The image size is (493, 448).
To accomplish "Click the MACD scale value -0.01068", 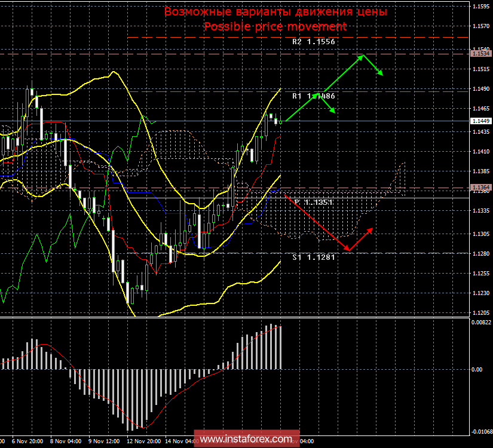I will [x=481, y=432].
